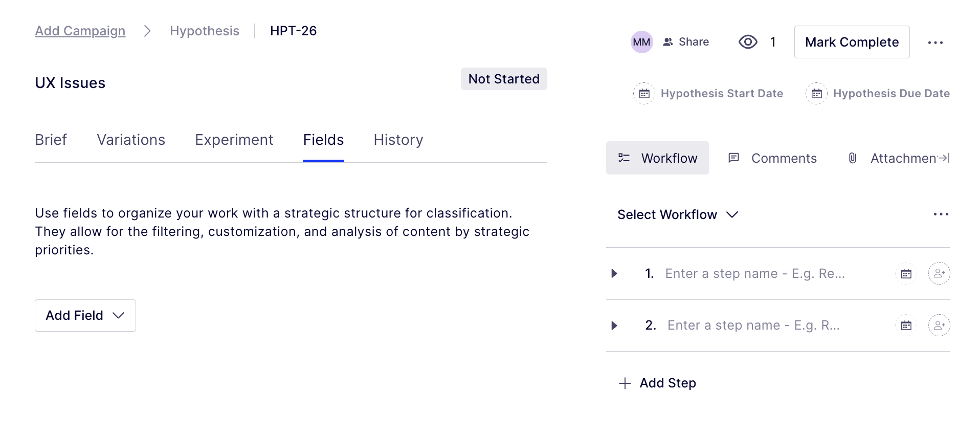Click the Share people icon
The image size is (980, 433).
click(x=667, y=42)
